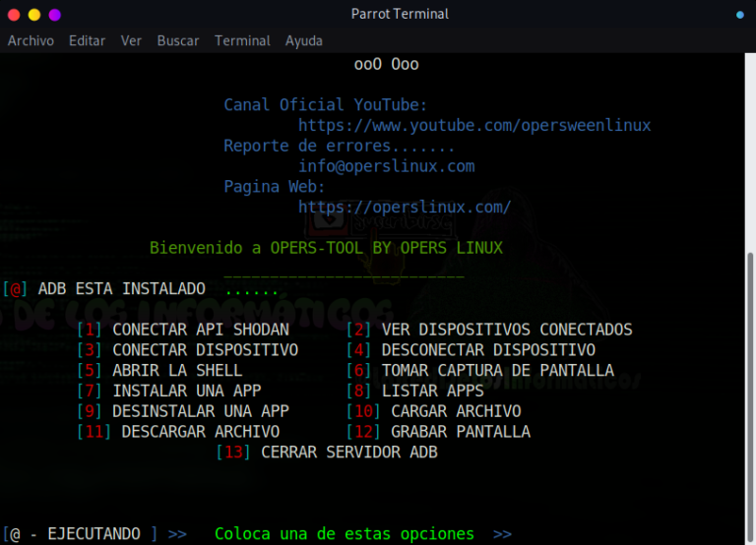Click the TOMAR CAPTURA DE PANTALLA option

pyautogui.click(x=497, y=371)
